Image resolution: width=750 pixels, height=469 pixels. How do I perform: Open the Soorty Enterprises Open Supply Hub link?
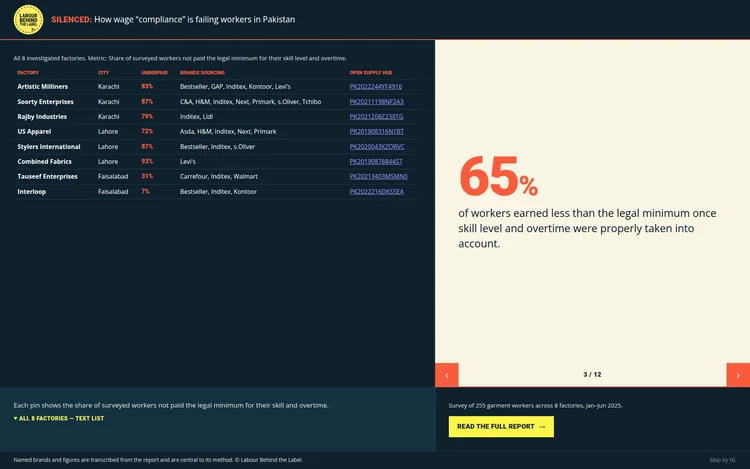click(376, 102)
